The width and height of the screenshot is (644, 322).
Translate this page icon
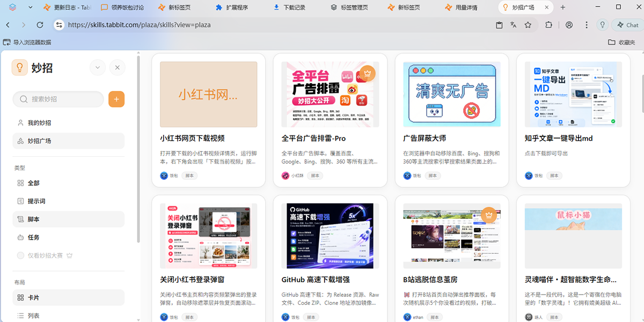click(x=513, y=25)
